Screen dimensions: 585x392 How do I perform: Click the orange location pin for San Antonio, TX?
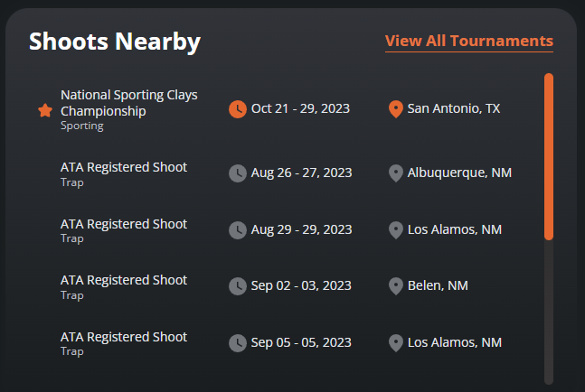coord(396,109)
